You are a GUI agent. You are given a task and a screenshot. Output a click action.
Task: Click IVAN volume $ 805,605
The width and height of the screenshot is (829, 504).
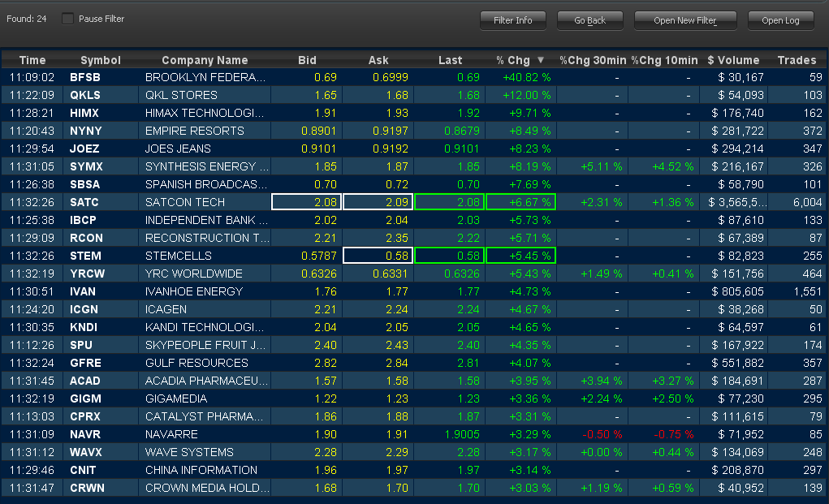[737, 291]
